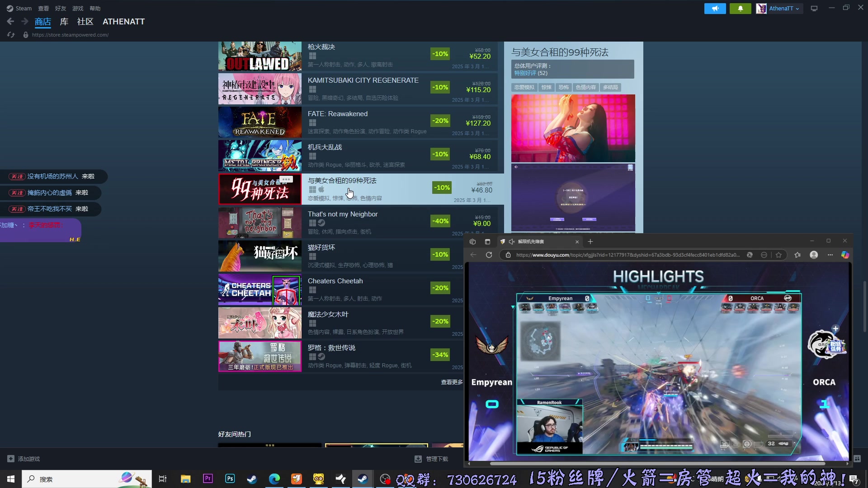This screenshot has height=488, width=868.
Task: Click 添加游戏 at bottom left
Action: (24, 459)
